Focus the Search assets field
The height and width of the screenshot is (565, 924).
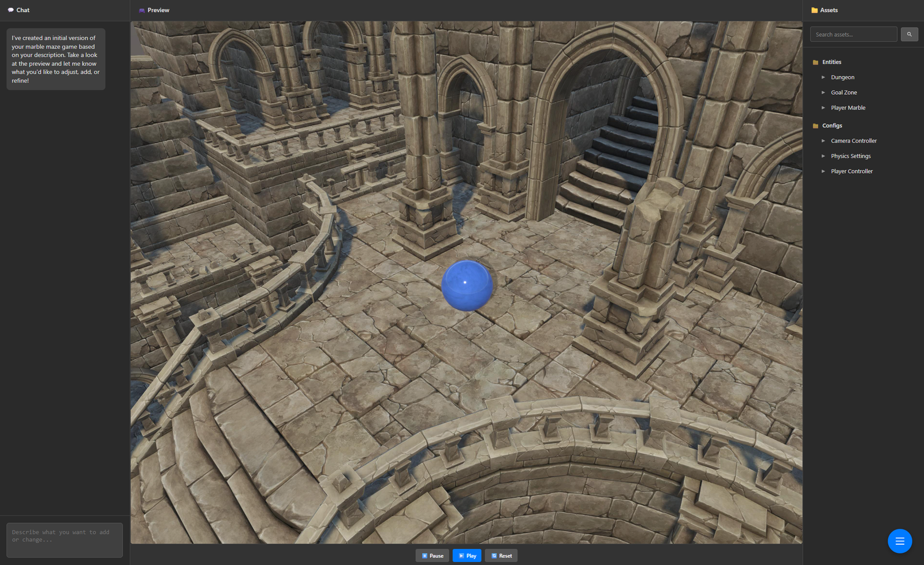pyautogui.click(x=853, y=35)
